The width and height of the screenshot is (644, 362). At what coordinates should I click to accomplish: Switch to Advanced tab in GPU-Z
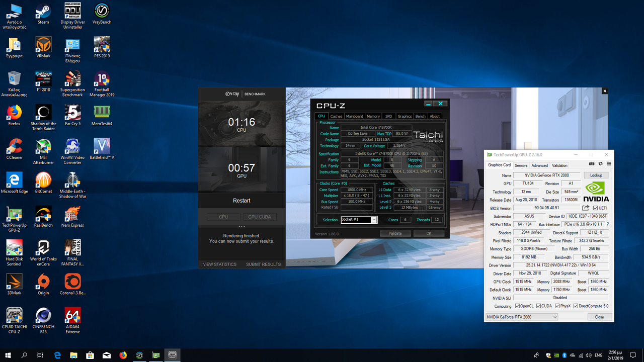pos(539,165)
